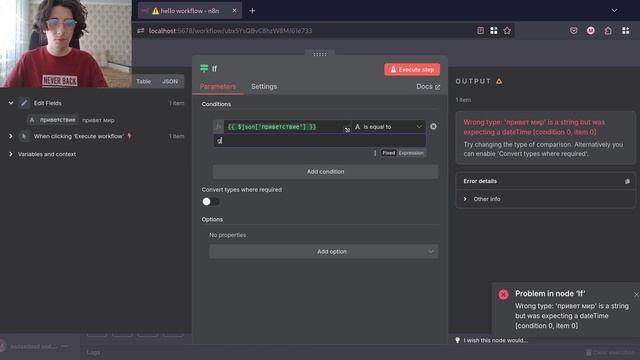Click the condition value input field

[320, 140]
